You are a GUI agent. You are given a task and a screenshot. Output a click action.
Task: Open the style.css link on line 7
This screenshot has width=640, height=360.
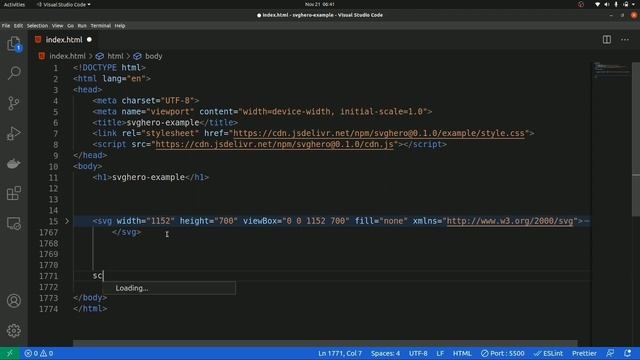(x=379, y=133)
